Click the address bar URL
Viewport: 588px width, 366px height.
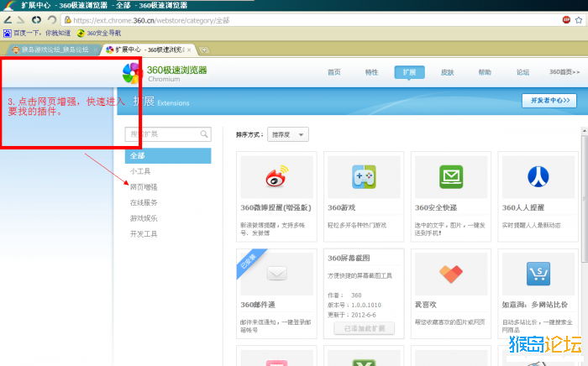pos(151,20)
